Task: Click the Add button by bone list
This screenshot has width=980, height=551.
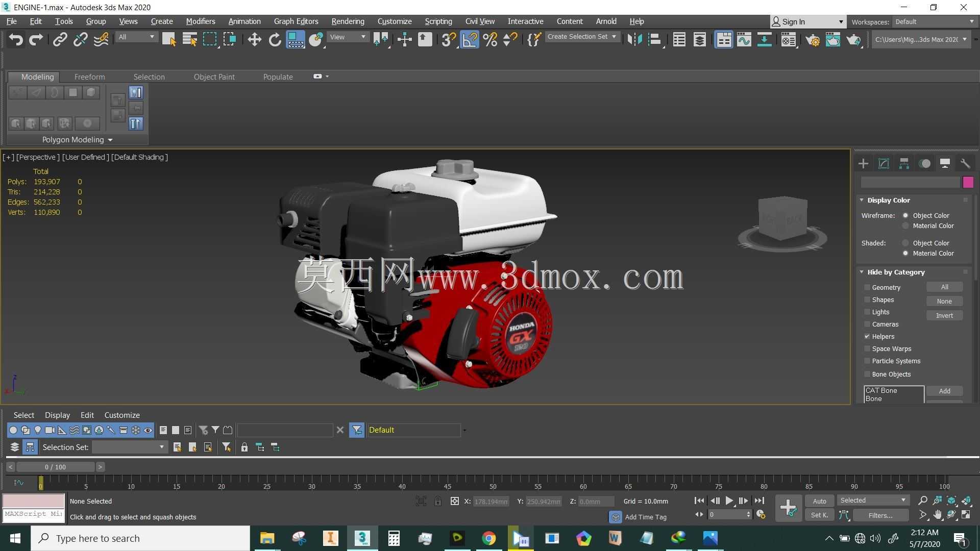Action: pyautogui.click(x=944, y=391)
